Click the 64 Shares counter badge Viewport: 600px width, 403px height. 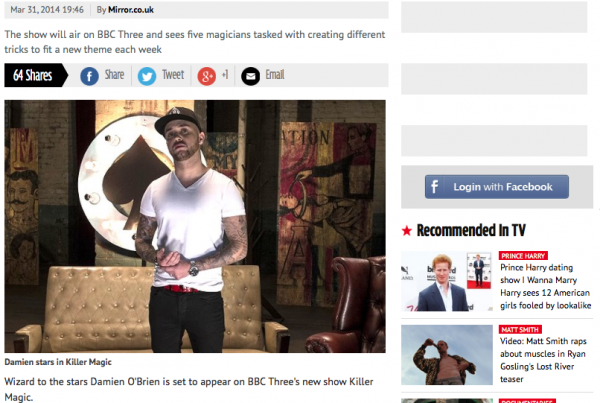[36, 75]
